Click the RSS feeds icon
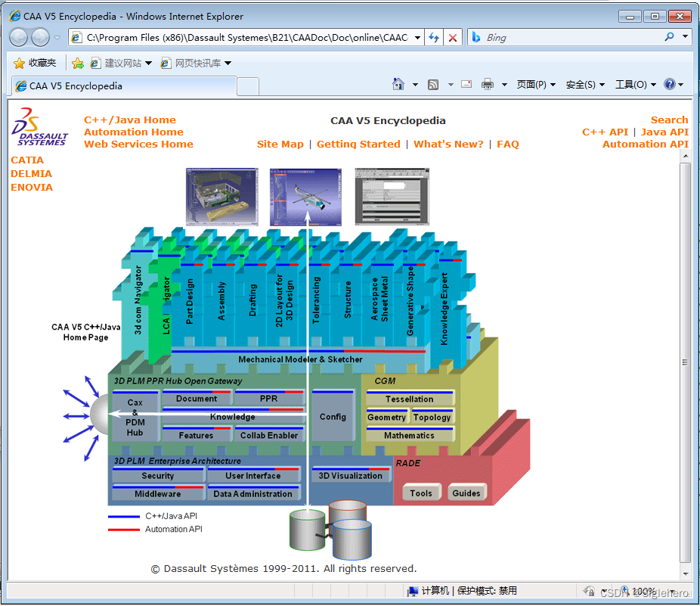The height and width of the screenshot is (606, 700). click(433, 85)
